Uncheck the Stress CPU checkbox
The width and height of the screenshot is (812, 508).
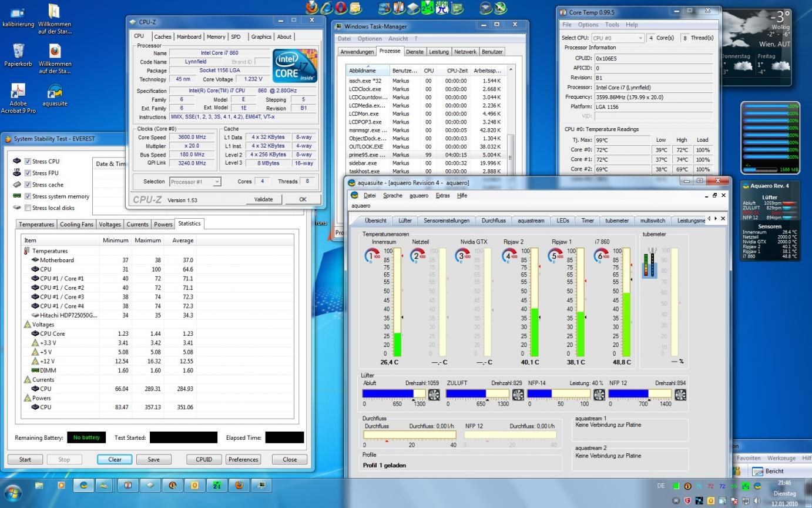pyautogui.click(x=28, y=161)
